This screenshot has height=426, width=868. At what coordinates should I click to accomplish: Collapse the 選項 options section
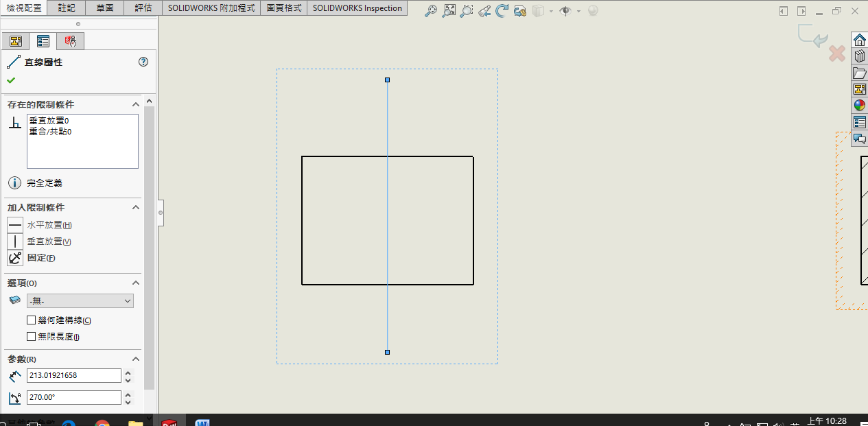coord(136,283)
